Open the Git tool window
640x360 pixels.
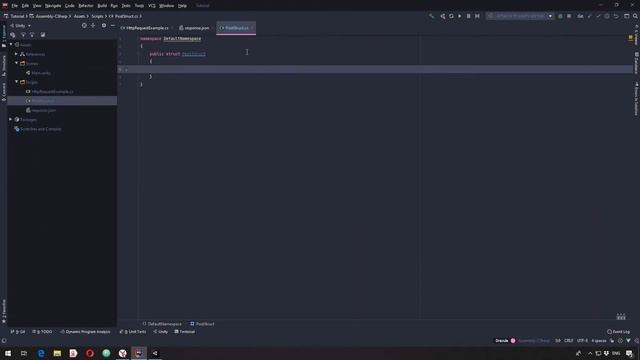[18, 332]
